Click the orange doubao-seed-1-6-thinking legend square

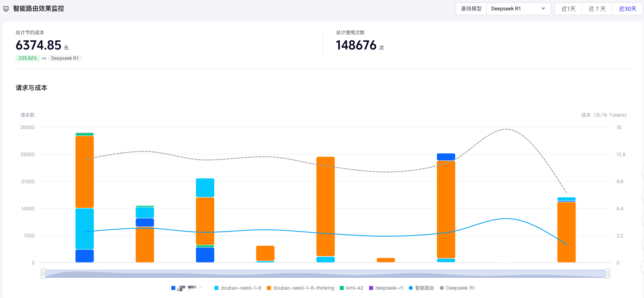point(269,288)
